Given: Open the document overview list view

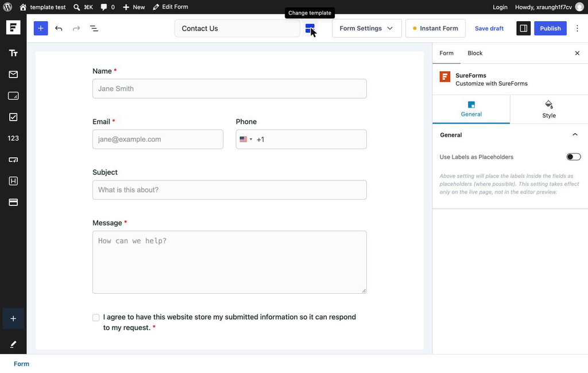Looking at the screenshot, I should tap(94, 29).
